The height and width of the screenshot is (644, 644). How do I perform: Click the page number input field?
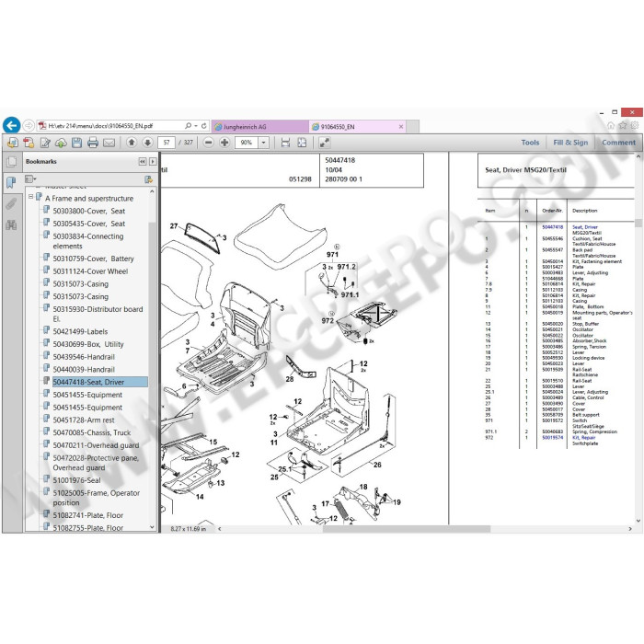point(167,143)
